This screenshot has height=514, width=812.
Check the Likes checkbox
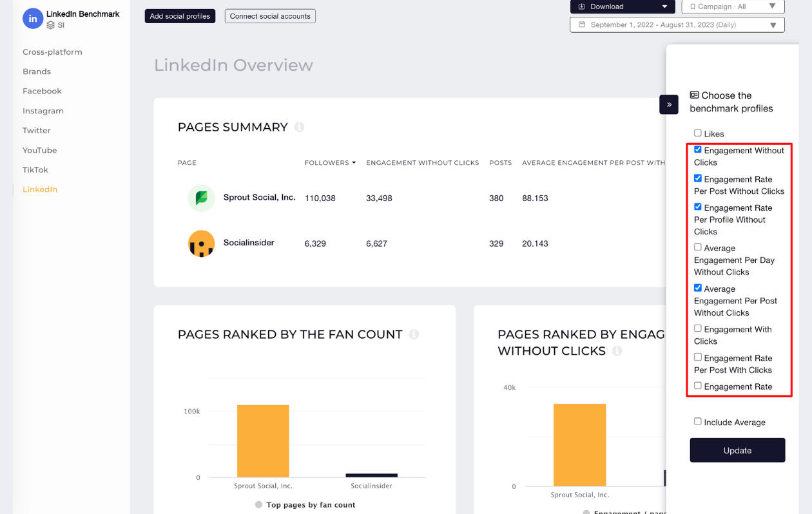point(697,133)
